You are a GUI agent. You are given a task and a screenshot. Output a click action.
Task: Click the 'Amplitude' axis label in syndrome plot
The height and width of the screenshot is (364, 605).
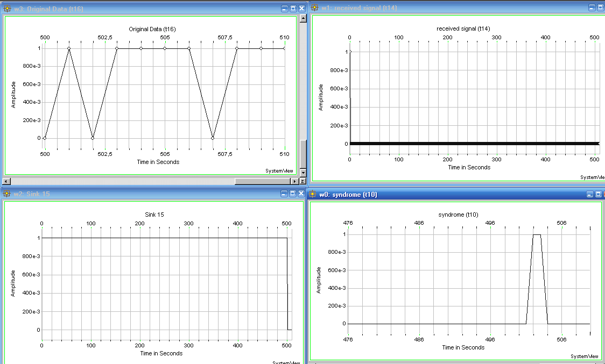[319, 280]
